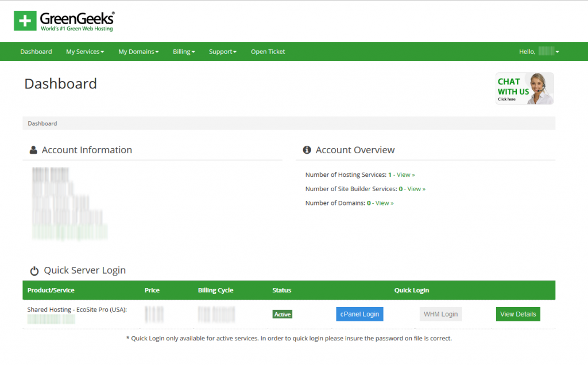This screenshot has width=588, height=365.
Task: Click the Account Information user icon
Action: (x=33, y=150)
